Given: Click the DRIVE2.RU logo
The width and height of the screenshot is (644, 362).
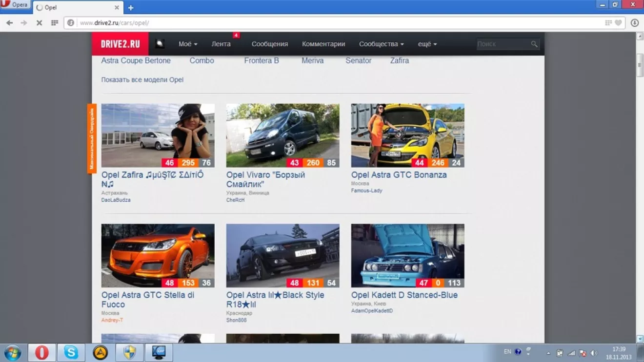Looking at the screenshot, I should (120, 44).
